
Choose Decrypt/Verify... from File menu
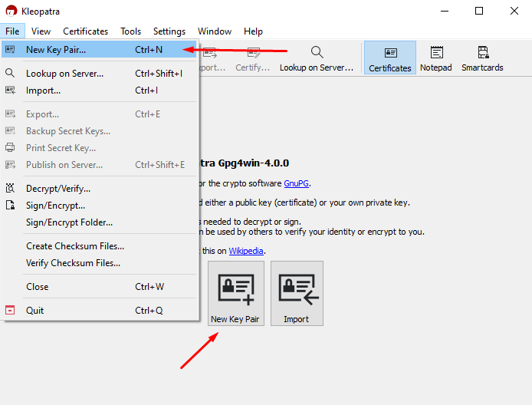tap(99, 189)
